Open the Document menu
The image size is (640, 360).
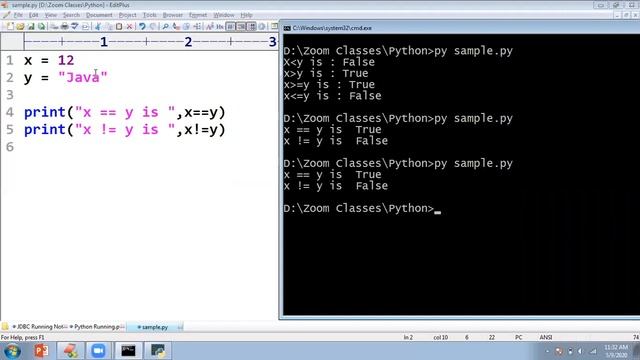pos(99,15)
